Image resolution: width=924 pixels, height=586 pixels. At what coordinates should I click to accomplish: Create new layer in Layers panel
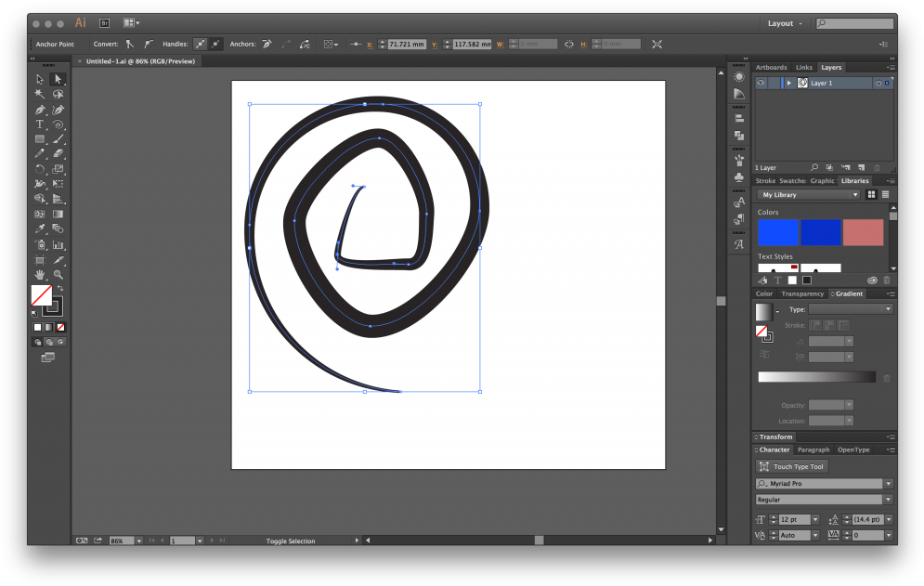(861, 168)
